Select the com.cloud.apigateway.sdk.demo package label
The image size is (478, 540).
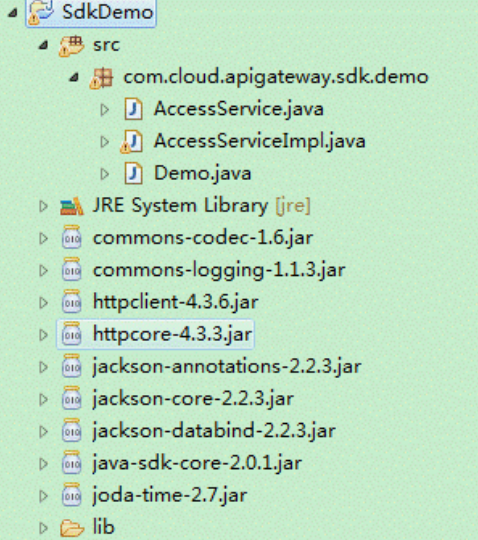coord(276,78)
